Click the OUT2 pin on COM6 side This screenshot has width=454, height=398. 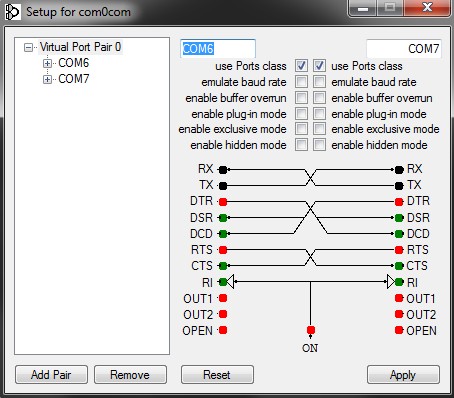pos(223,314)
